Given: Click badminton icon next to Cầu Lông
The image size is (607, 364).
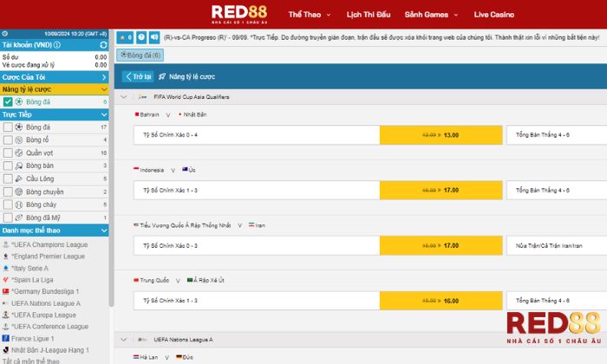Looking at the screenshot, I should 18,179.
